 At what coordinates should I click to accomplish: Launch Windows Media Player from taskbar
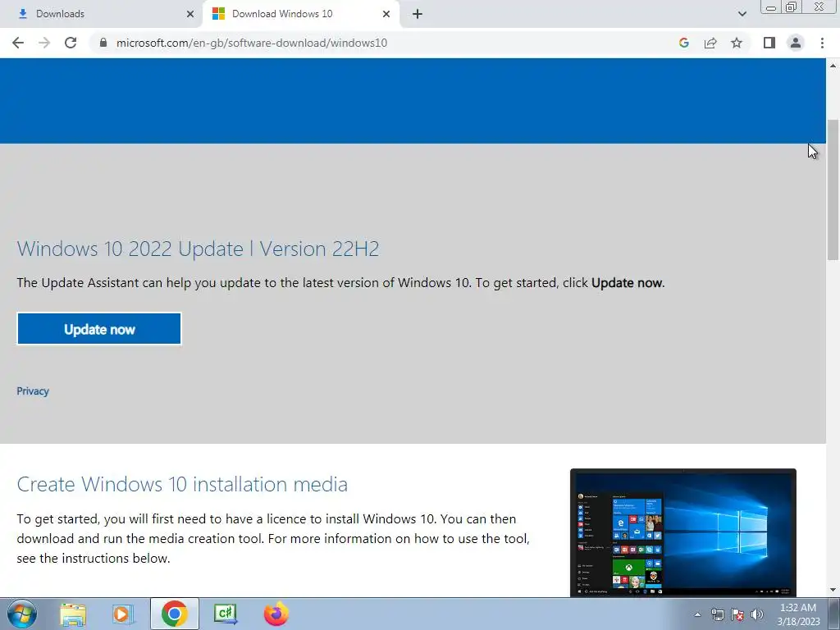[123, 614]
